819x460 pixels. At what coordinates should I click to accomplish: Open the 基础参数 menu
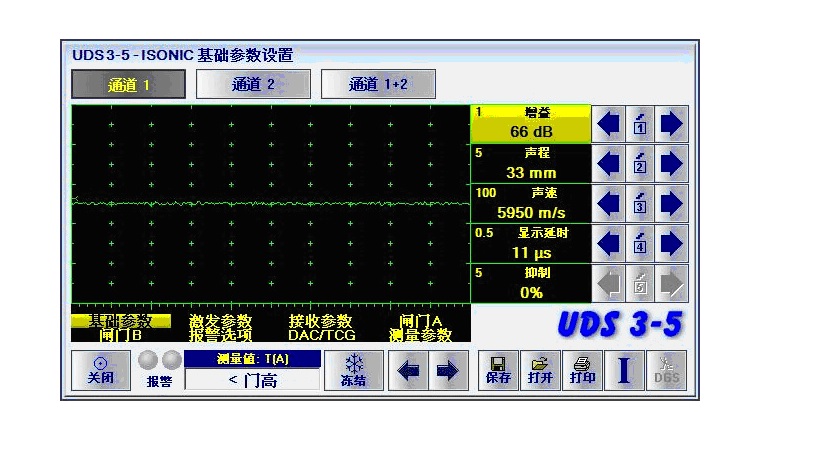(121, 321)
